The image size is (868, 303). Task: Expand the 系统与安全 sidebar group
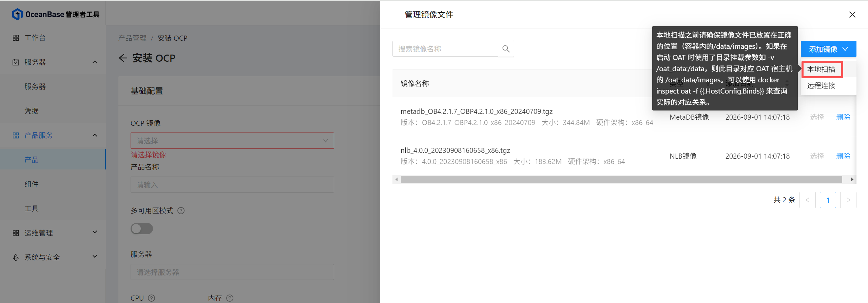[95, 257]
